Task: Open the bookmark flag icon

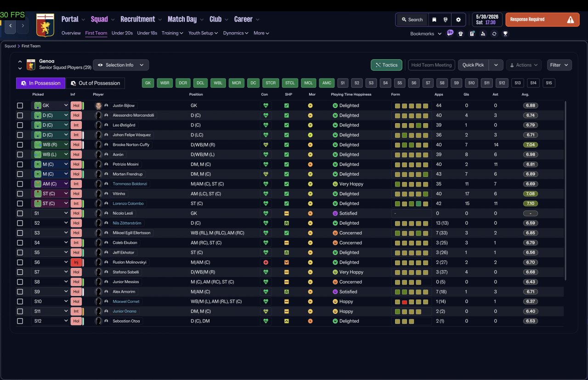Action: pyautogui.click(x=434, y=20)
